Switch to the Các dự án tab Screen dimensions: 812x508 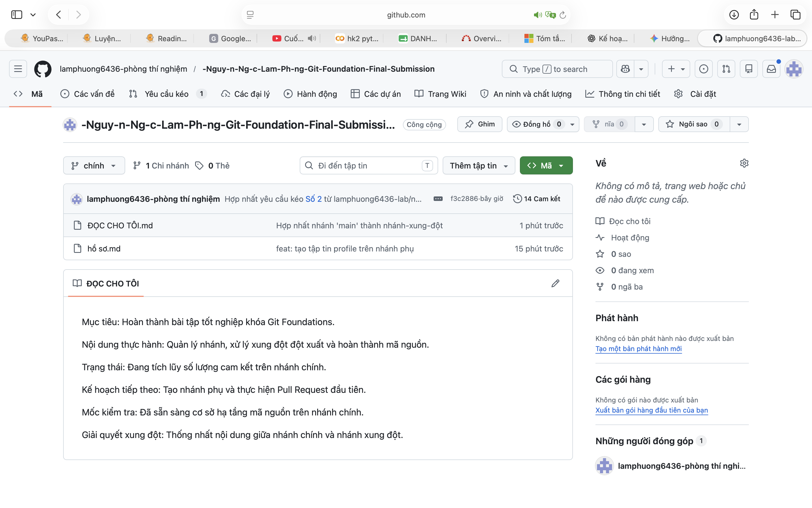(376, 94)
